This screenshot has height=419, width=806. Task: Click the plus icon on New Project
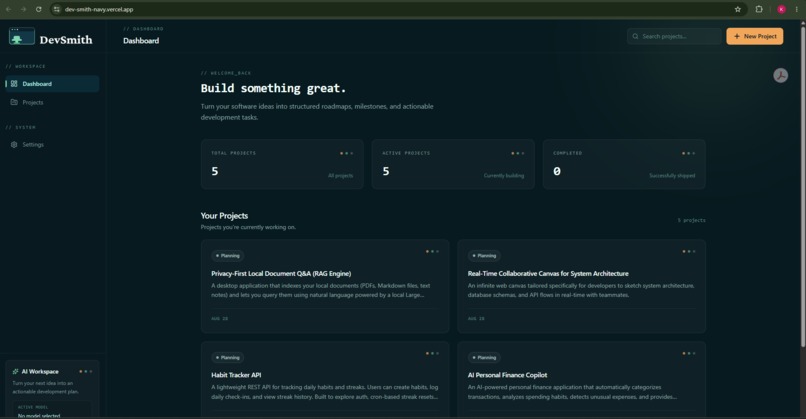(x=737, y=37)
